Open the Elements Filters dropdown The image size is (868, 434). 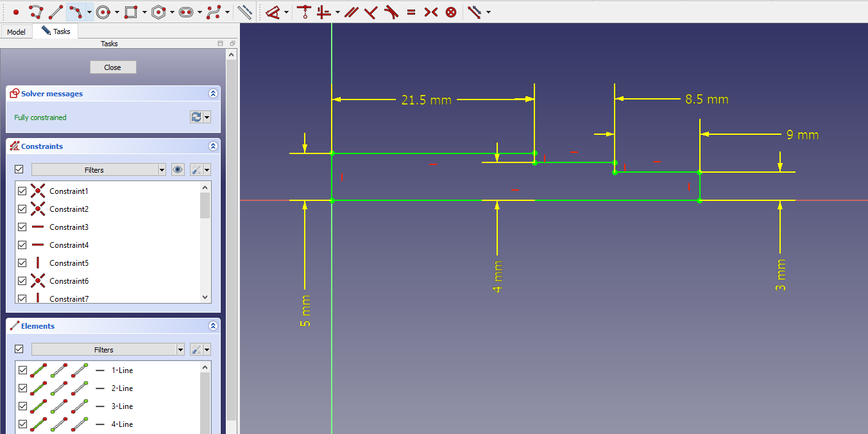pos(180,349)
